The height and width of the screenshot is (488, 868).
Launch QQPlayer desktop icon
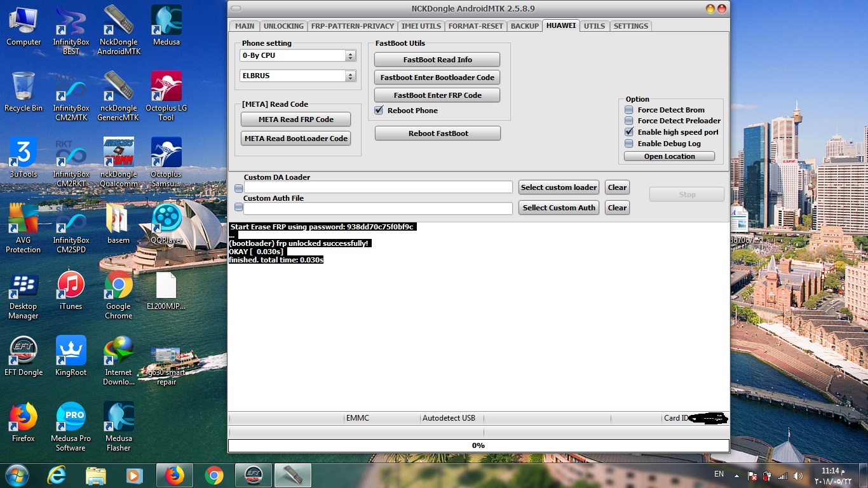tap(166, 224)
